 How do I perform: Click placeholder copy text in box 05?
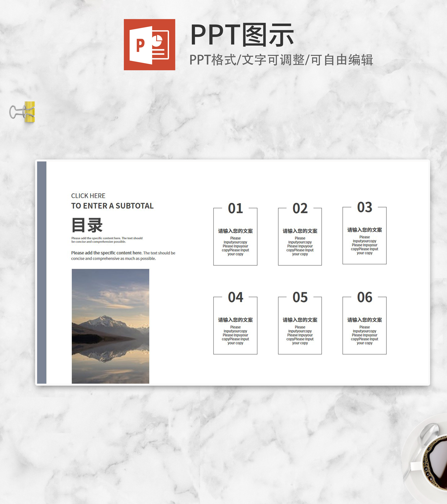[300, 335]
